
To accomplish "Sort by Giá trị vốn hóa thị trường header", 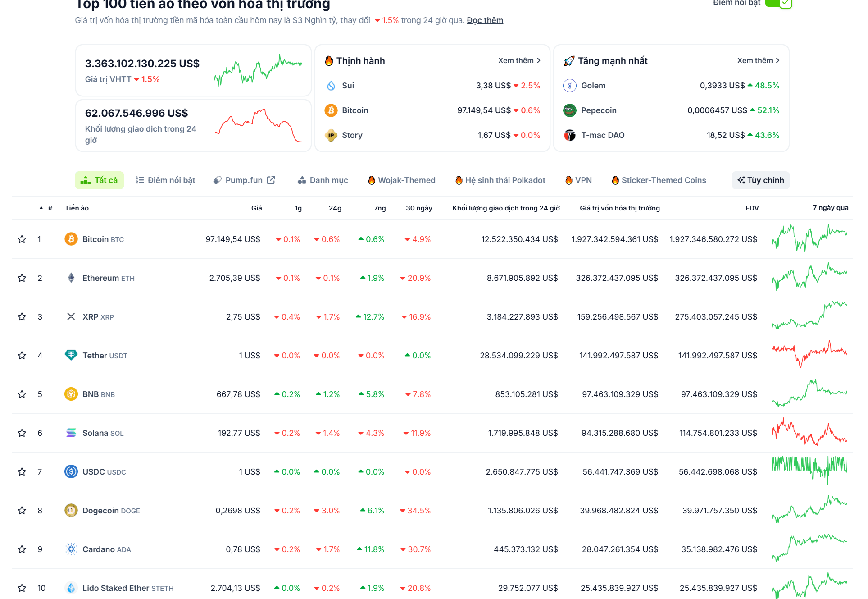I will pos(620,208).
